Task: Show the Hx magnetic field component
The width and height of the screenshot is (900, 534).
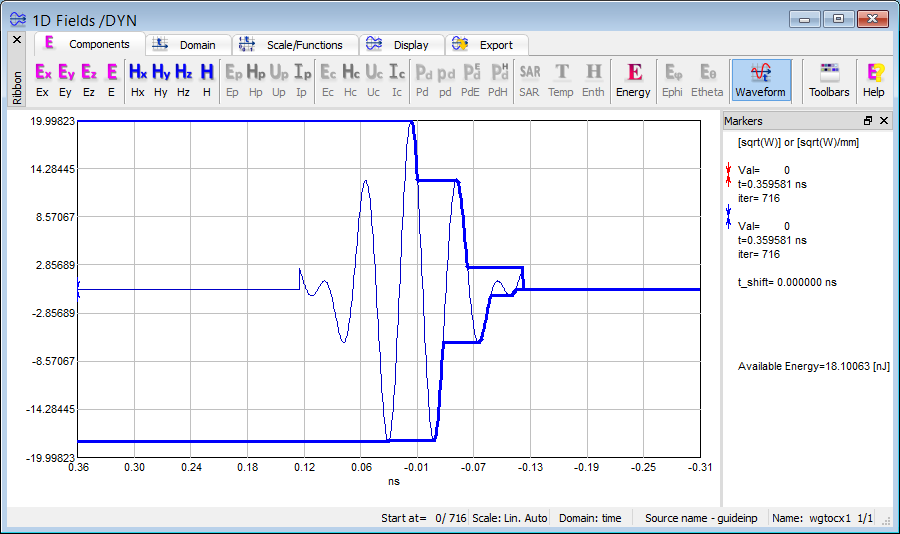Action: point(138,79)
